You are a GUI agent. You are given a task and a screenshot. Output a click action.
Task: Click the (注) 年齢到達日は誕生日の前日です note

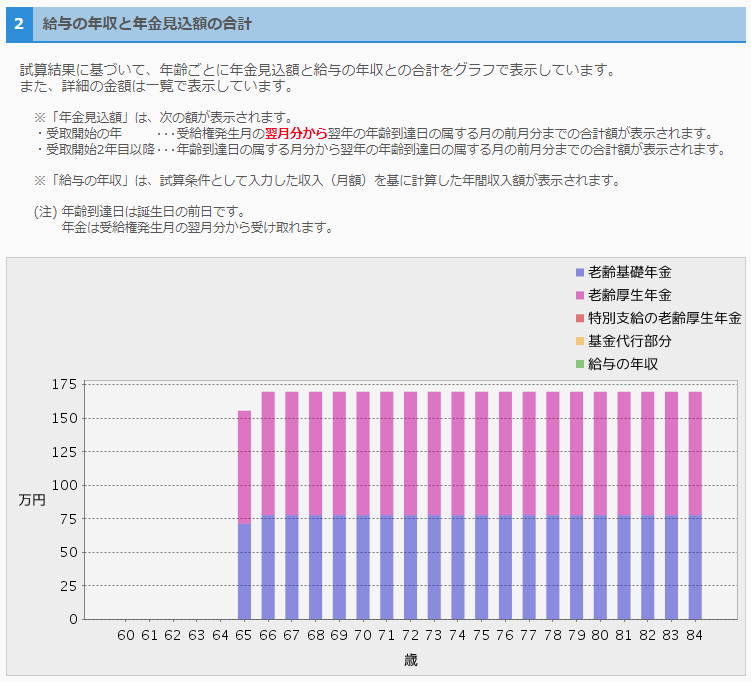point(140,211)
